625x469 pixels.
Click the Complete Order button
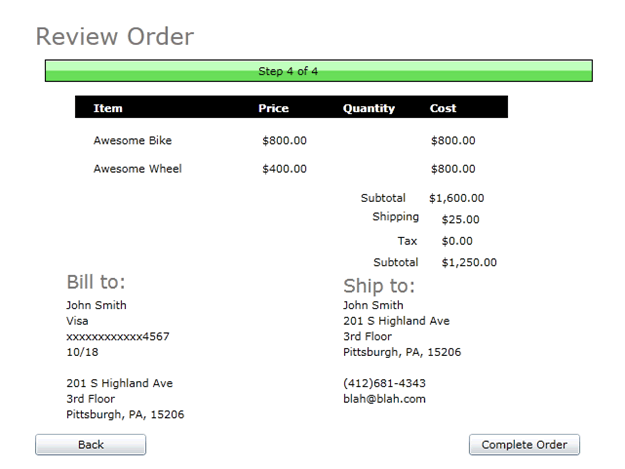tap(524, 444)
